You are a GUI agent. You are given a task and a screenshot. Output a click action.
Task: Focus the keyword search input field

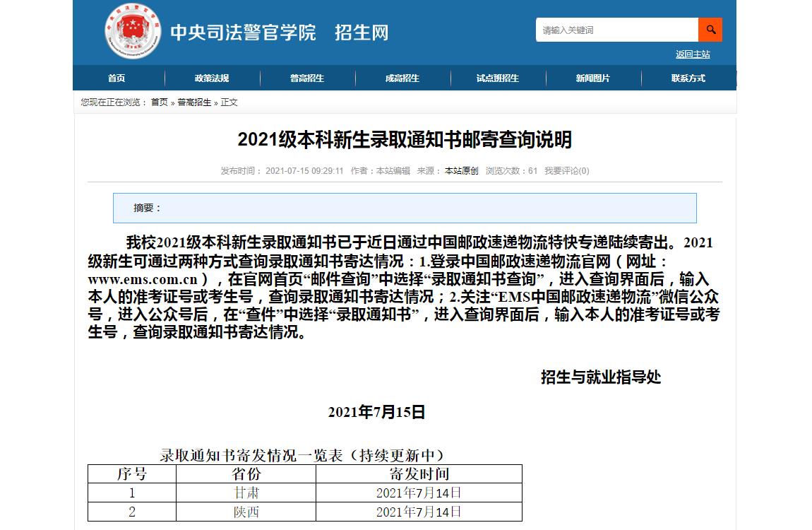[x=617, y=30]
